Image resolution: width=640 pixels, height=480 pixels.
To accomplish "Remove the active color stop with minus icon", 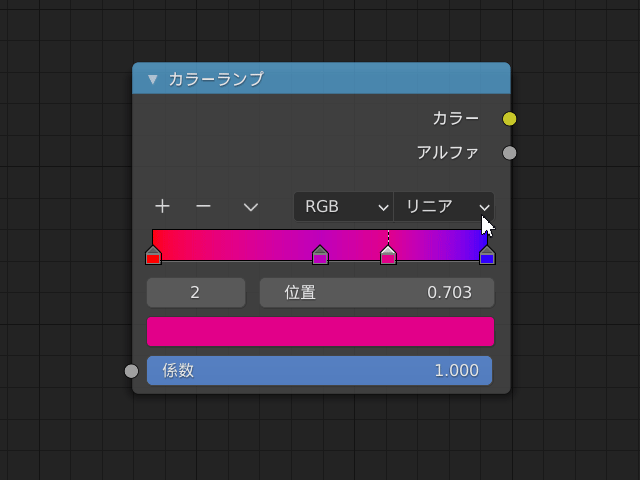I will pyautogui.click(x=203, y=207).
